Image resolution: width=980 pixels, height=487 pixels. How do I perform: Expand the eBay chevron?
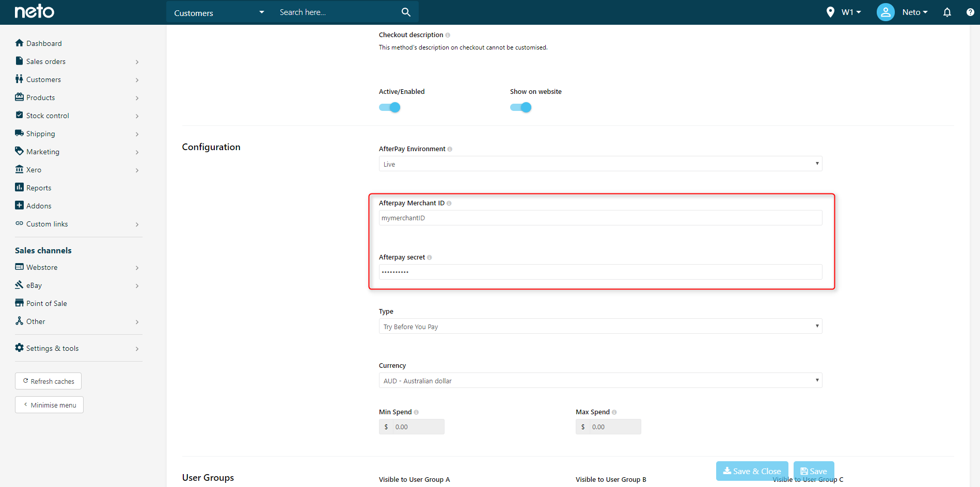(137, 286)
